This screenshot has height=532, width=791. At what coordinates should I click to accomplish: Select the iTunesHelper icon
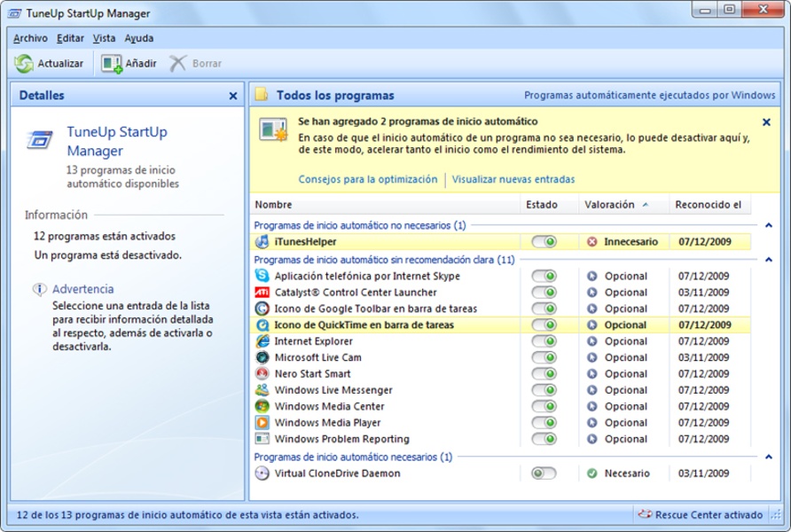[262, 242]
